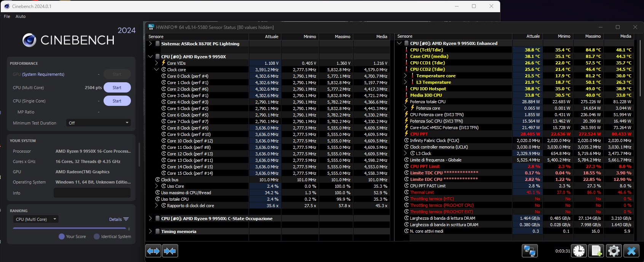Image resolution: width=644 pixels, height=262 pixels.
Task: Click the Media column header in left panel
Action: pyautogui.click(x=371, y=37)
